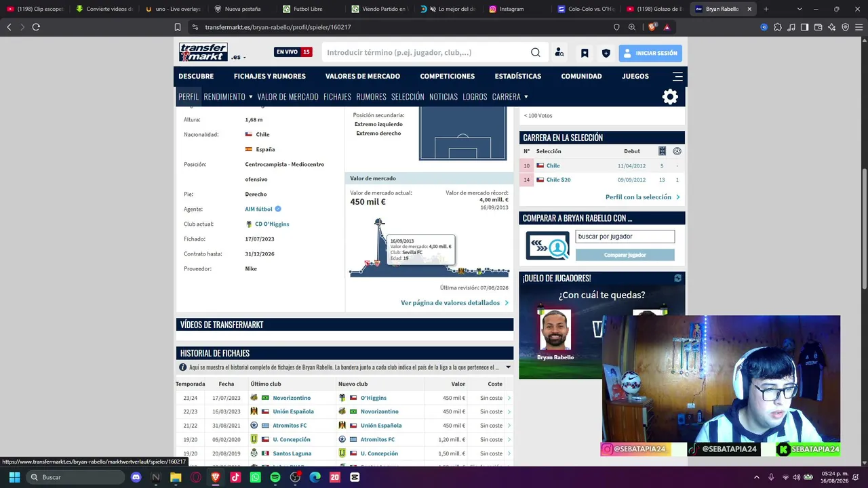The width and height of the screenshot is (868, 488).
Task: Click the compare players illustration icon
Action: click(x=547, y=245)
